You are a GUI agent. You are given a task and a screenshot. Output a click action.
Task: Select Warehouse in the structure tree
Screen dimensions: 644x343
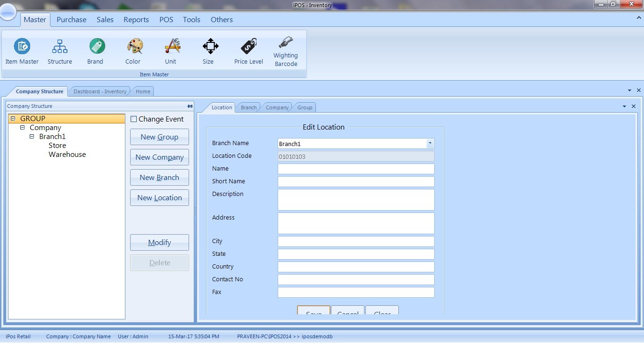[x=67, y=155]
